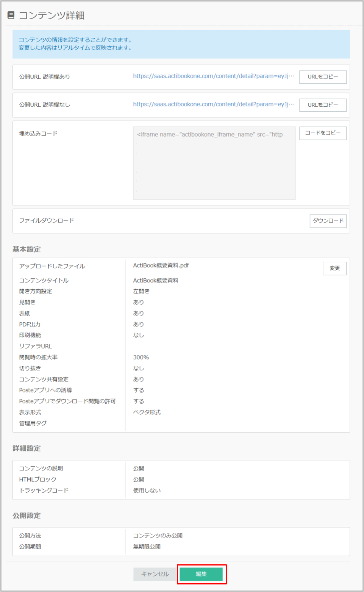Viewport: 364px width, 592px height.
Task: Open the public URL with description link
Action: tap(212, 76)
